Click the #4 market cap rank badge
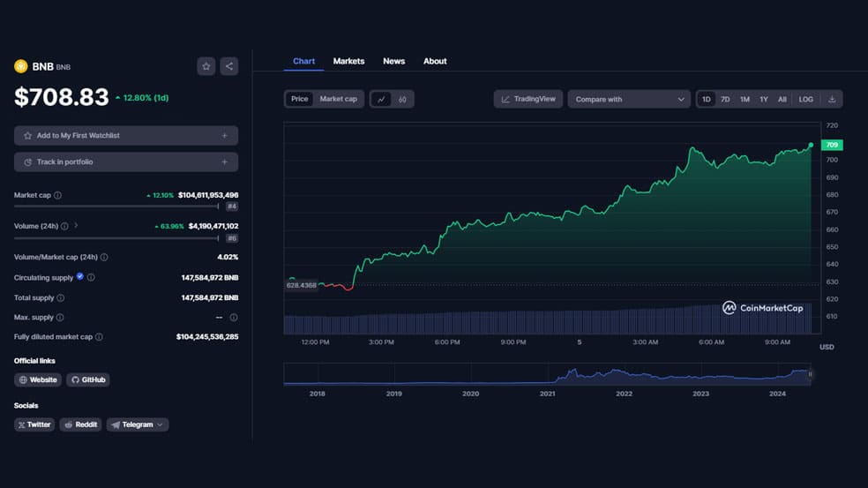Image resolution: width=868 pixels, height=488 pixels. pyautogui.click(x=232, y=206)
